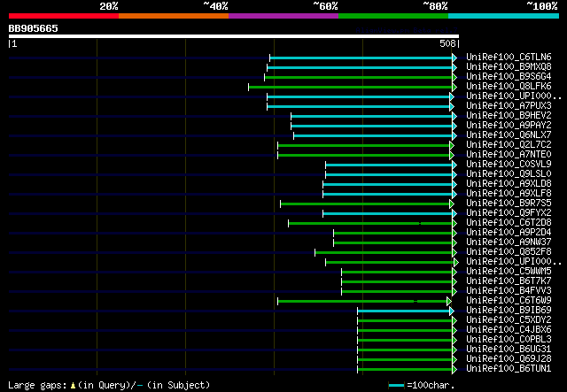Click the arrowhead ending the Q8LFK6 alignment bar
Viewport: 567px width, 392px height.
point(454,87)
